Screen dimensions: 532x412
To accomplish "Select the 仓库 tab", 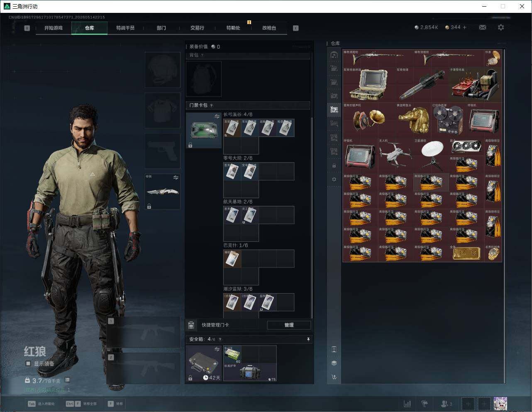I will pos(89,28).
